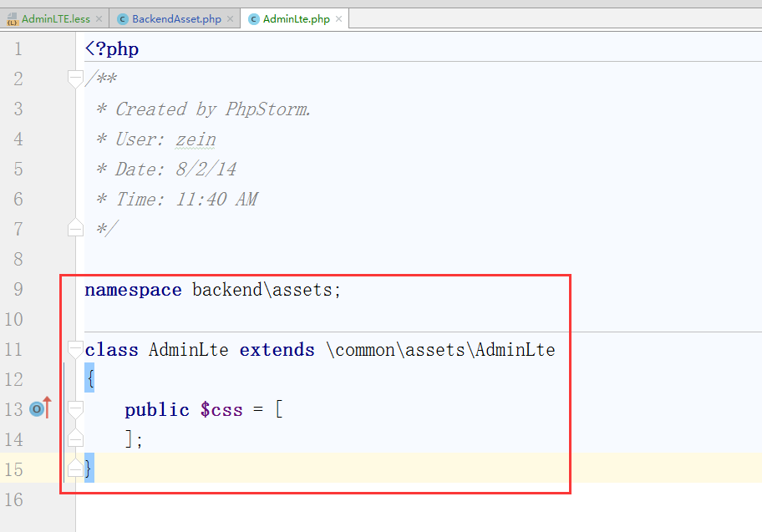Click the comment end fold marker on line 7
Viewport: 762px width, 532px height.
click(75, 227)
